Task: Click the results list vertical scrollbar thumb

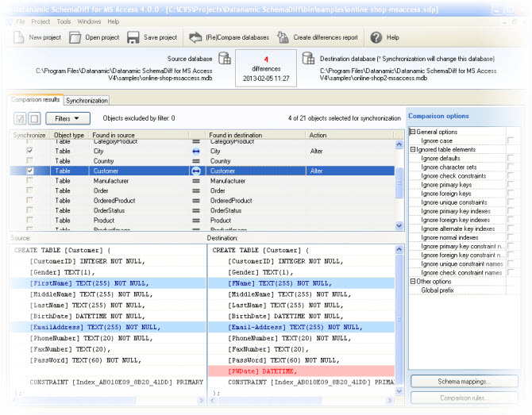Action: tap(399, 183)
